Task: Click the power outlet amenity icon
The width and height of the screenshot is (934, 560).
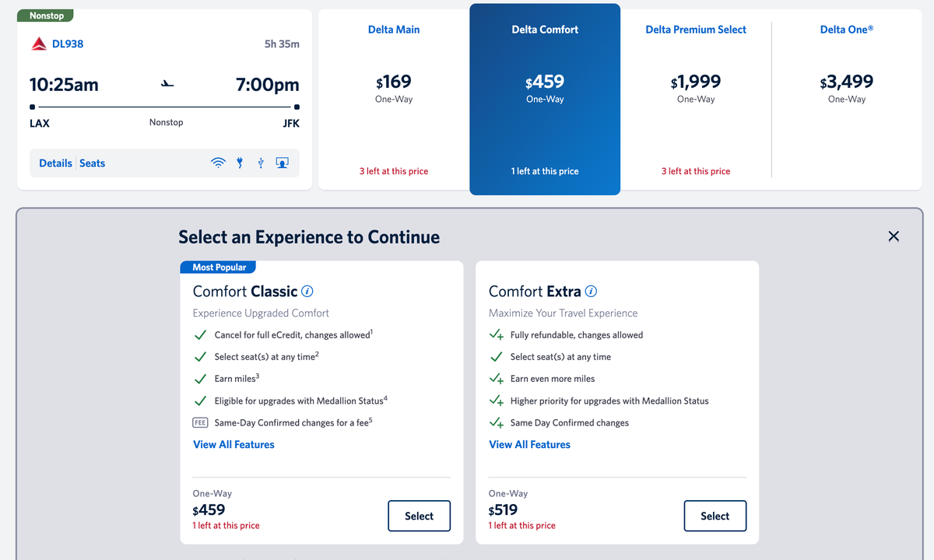Action: pyautogui.click(x=239, y=163)
